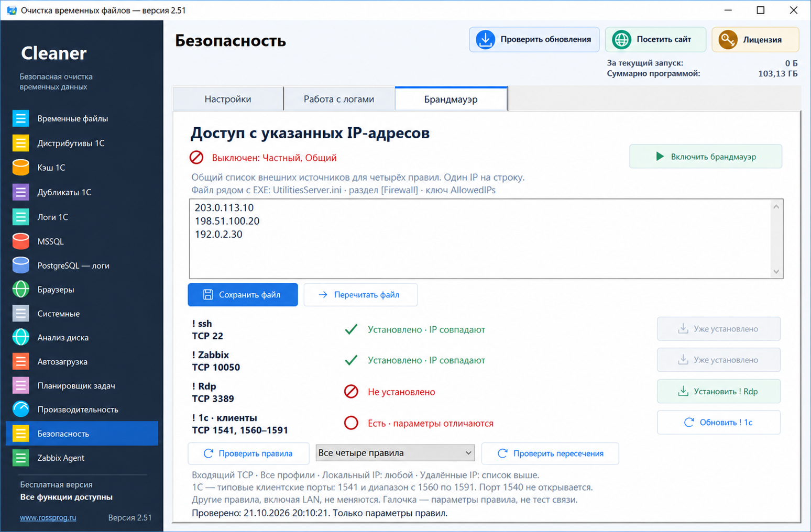Image resolution: width=811 pixels, height=532 pixels.
Task: Open the Системные gray icon
Action: tap(20, 314)
